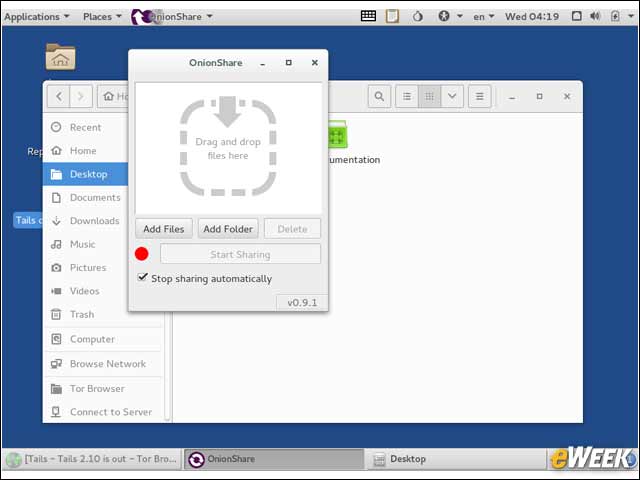Image resolution: width=640 pixels, height=480 pixels.
Task: Switch Files to grid view
Action: [429, 97]
